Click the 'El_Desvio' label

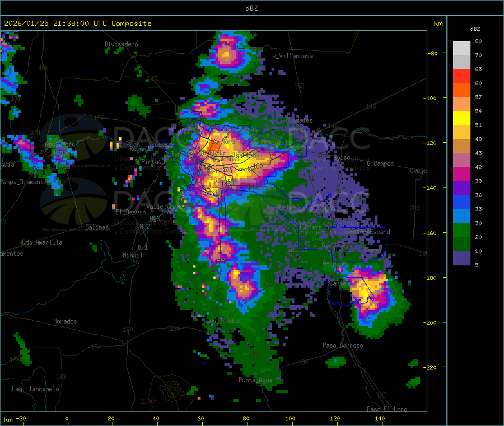click(131, 212)
